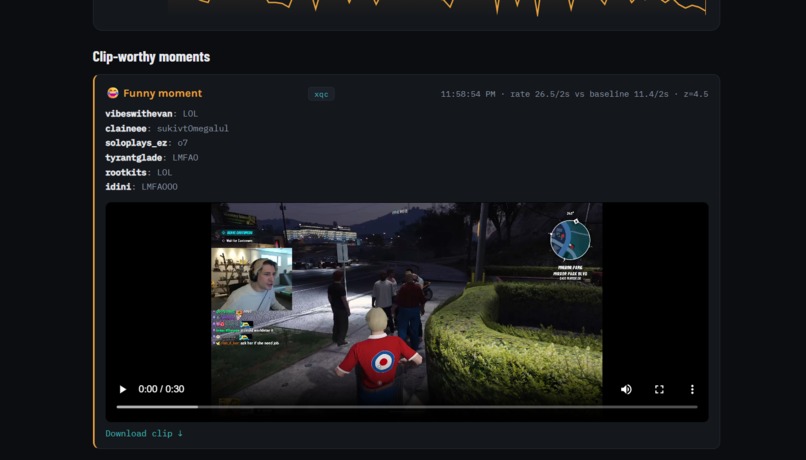Download clip link below the video
Screen dimensions: 806x460
tap(144, 433)
